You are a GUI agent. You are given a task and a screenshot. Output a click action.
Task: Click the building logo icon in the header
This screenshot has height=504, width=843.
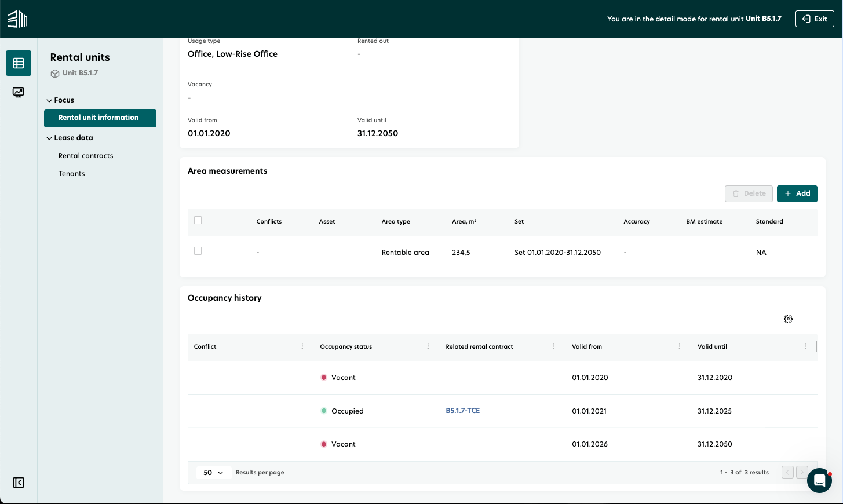(x=17, y=19)
